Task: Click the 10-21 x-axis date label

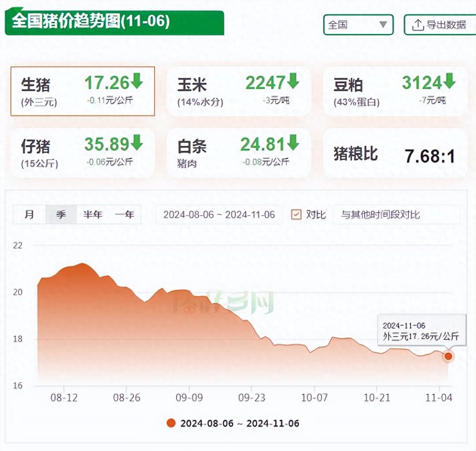Action: point(377,398)
